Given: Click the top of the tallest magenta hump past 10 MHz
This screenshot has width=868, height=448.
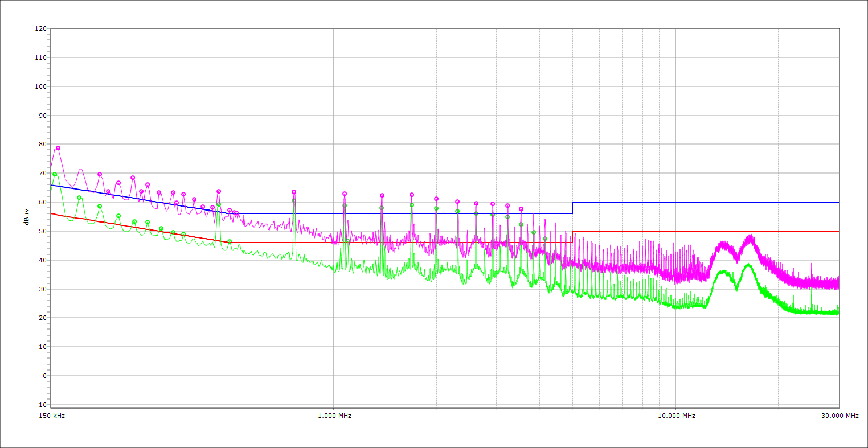Looking at the screenshot, I should point(751,236).
